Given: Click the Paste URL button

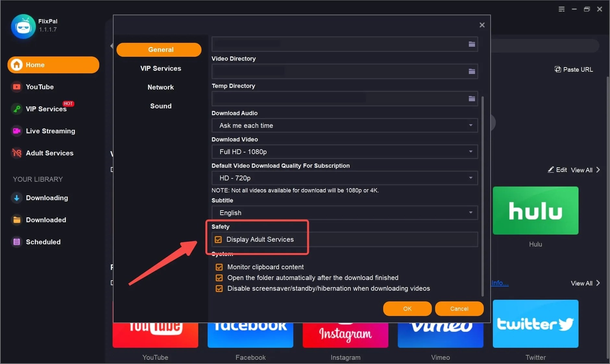Looking at the screenshot, I should click(x=574, y=69).
